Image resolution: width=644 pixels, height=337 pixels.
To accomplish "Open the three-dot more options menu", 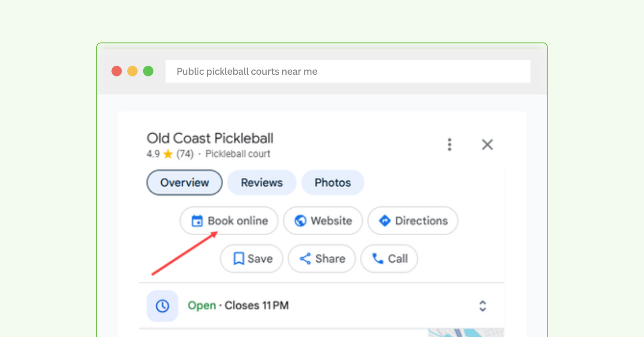I will coord(449,145).
